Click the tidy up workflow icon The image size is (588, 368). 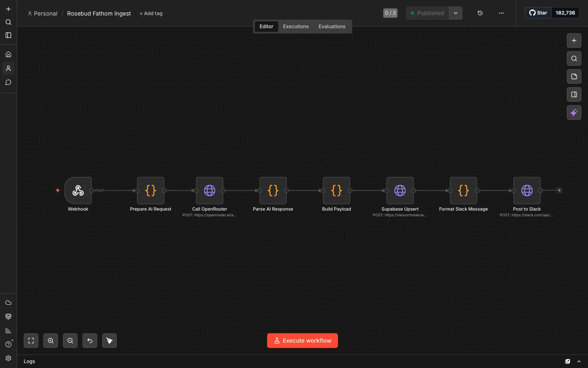[109, 341]
